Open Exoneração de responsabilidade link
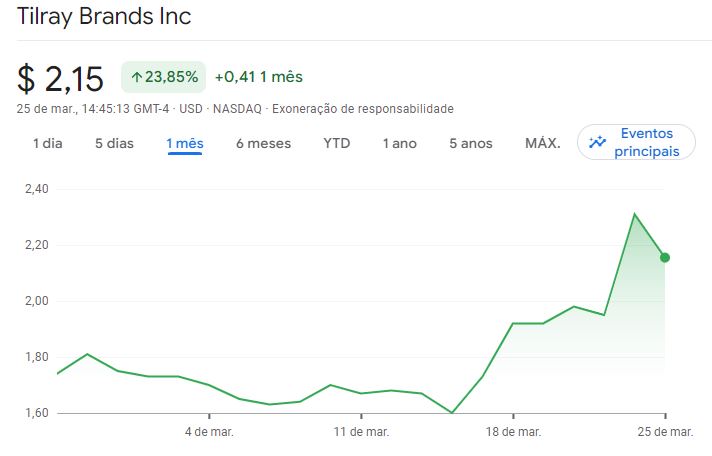Viewport: 712px width, 456px height. coord(363,108)
